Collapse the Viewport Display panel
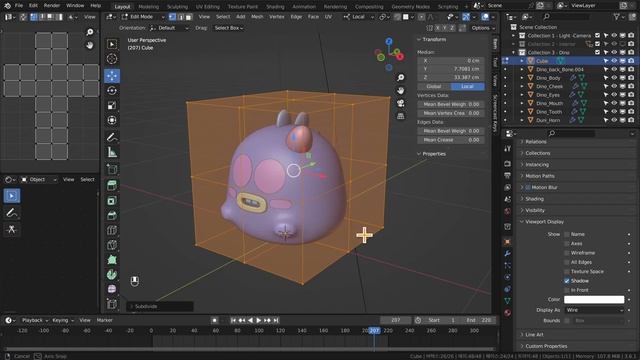 point(544,222)
